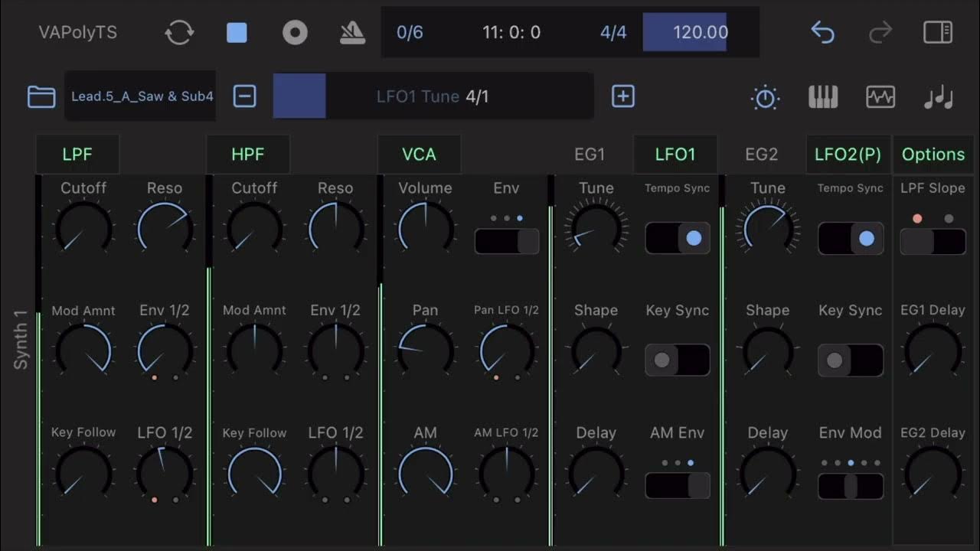Screen dimensions: 980x551
Task: Stop playback with the blue square button
Action: 237,32
